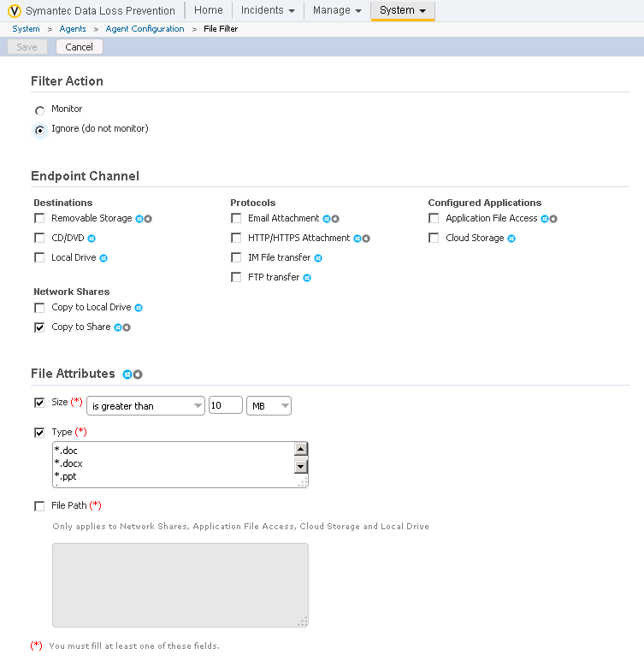Open the Manage menu
Image resolution: width=644 pixels, height=672 pixels.
point(337,10)
